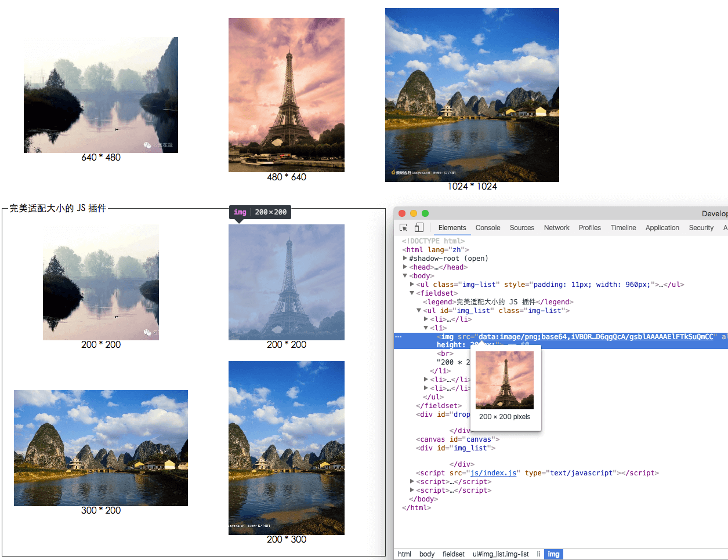Screen dimensions: 728x560
Task: Click the img badge on the 200×200 tooltip
Action: [240, 212]
